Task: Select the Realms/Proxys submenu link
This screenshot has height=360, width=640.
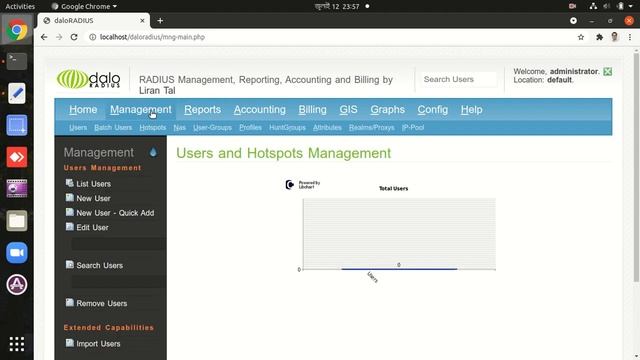Action: tap(372, 127)
